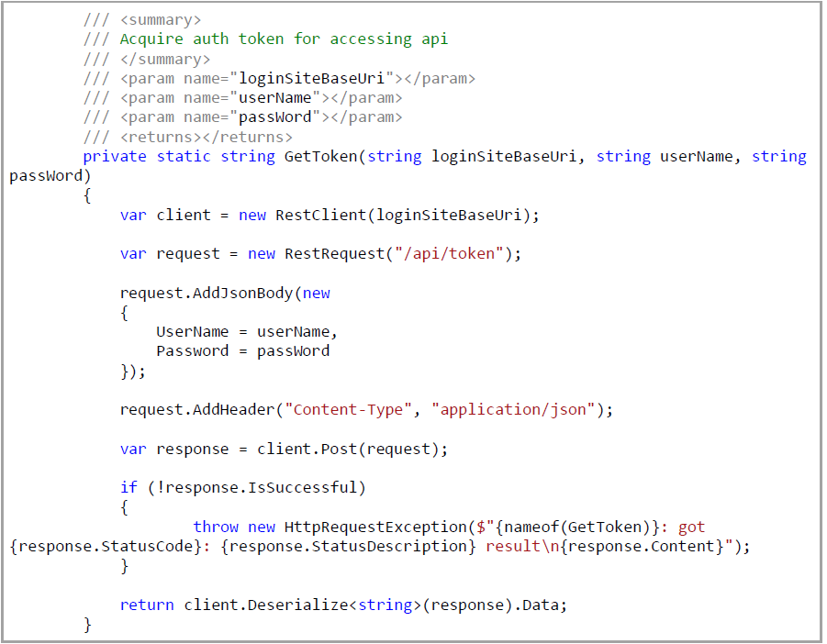The width and height of the screenshot is (827, 644).
Task: Click the Password property assignment line
Action: coord(242,350)
